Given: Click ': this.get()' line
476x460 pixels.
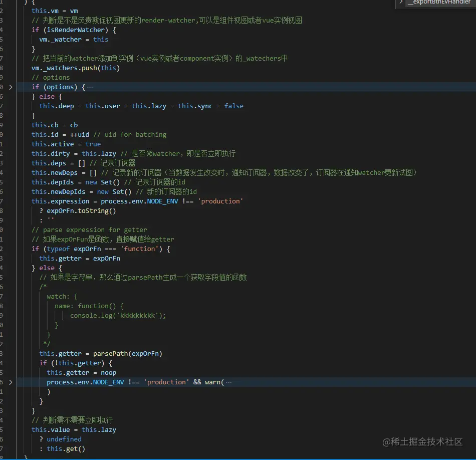Looking at the screenshot, I should pos(62,449).
